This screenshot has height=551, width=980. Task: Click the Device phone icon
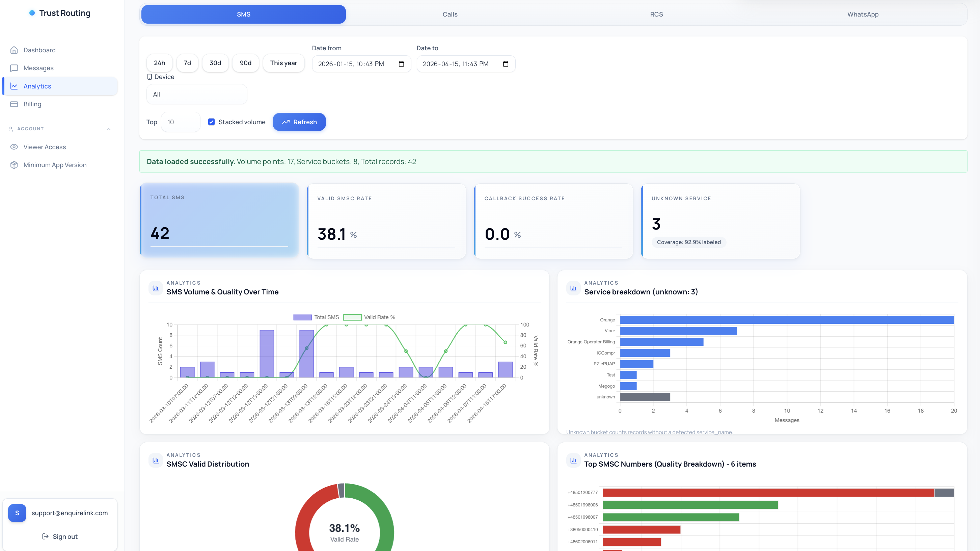[x=149, y=77]
